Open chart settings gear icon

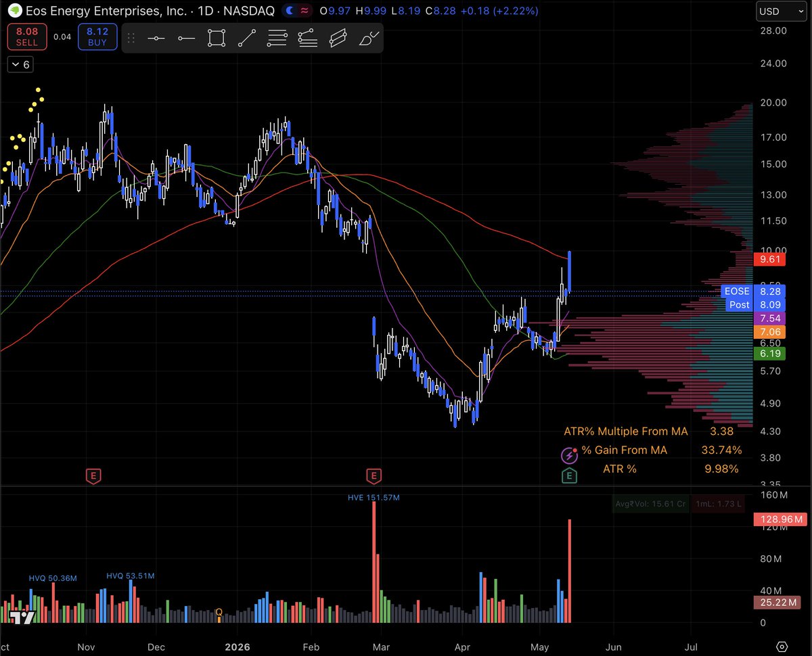[x=782, y=646]
